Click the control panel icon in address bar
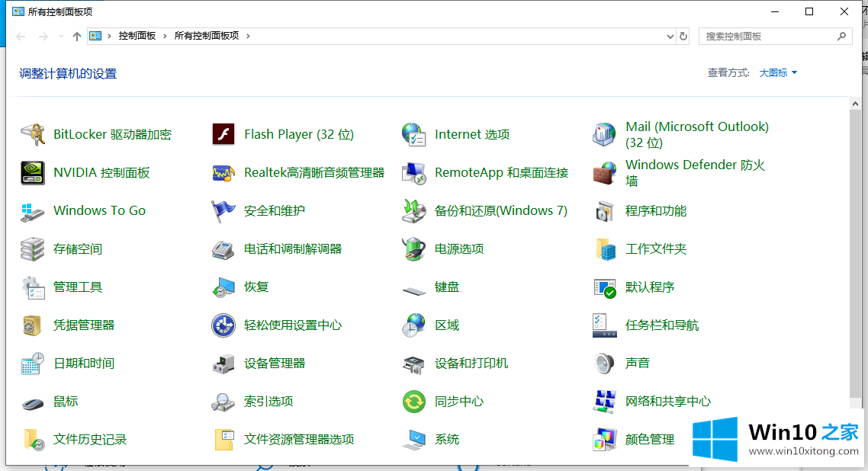868x471 pixels. pyautogui.click(x=96, y=36)
